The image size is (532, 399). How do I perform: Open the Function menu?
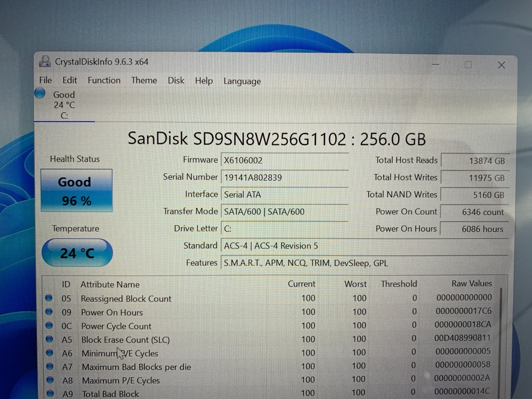[x=104, y=80]
